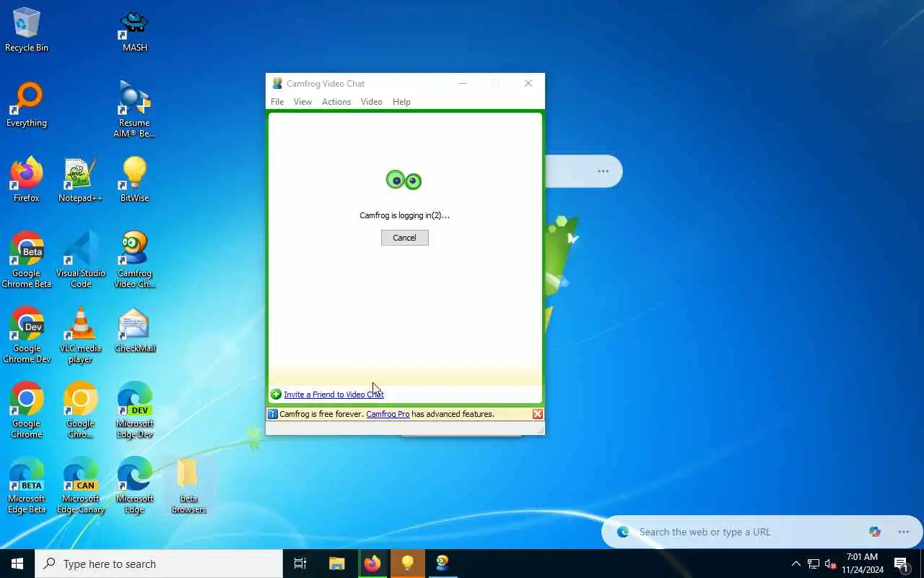The width and height of the screenshot is (924, 578).
Task: Open Task View on the taskbar
Action: coord(300,564)
